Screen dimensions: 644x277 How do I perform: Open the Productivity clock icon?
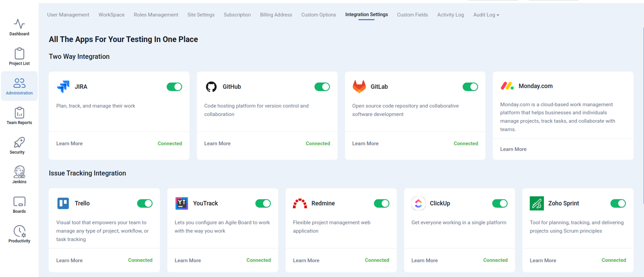19,231
